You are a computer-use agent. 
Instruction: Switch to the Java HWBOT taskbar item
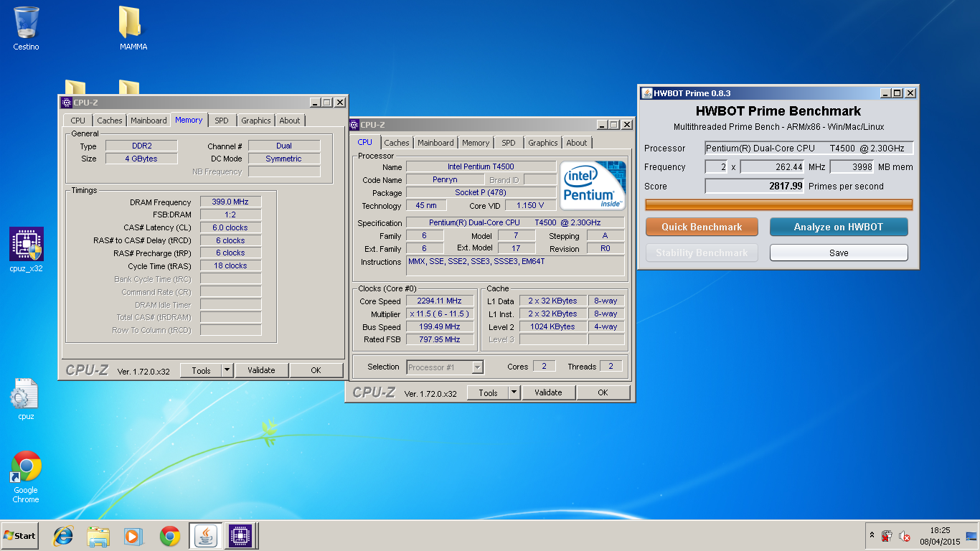coord(205,536)
